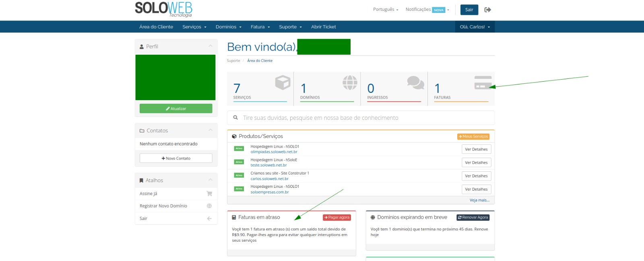The image size is (644, 261).
Task: Click the box icon in Serviços tile
Action: click(283, 82)
